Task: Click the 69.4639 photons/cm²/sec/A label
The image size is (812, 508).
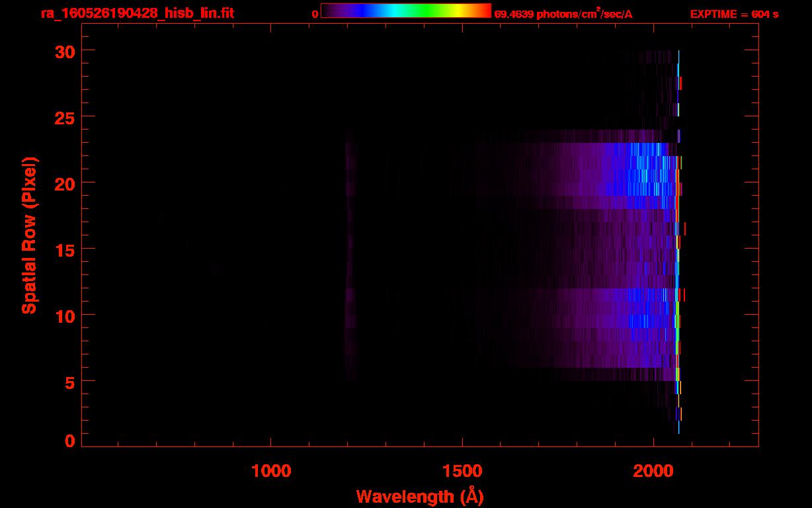Action: tap(563, 13)
